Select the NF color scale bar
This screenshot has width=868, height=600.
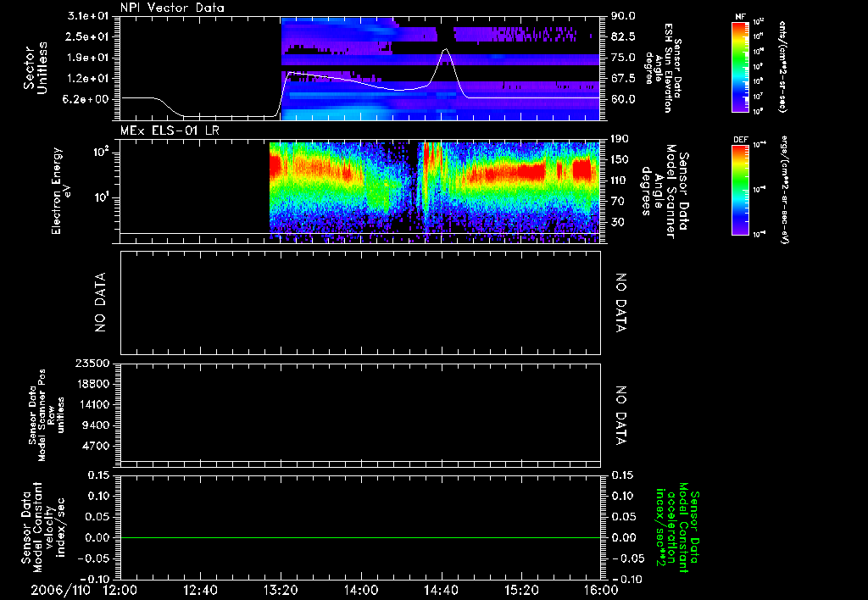click(x=740, y=67)
